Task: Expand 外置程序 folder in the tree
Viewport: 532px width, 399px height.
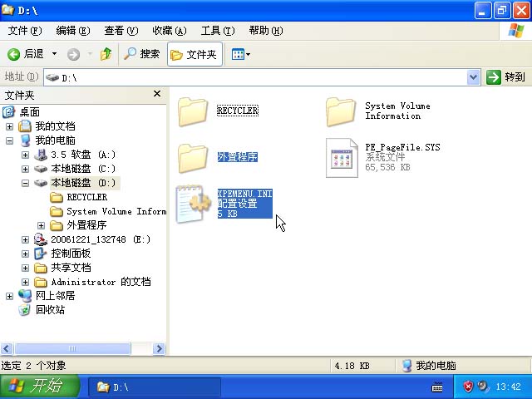Action: pos(41,225)
